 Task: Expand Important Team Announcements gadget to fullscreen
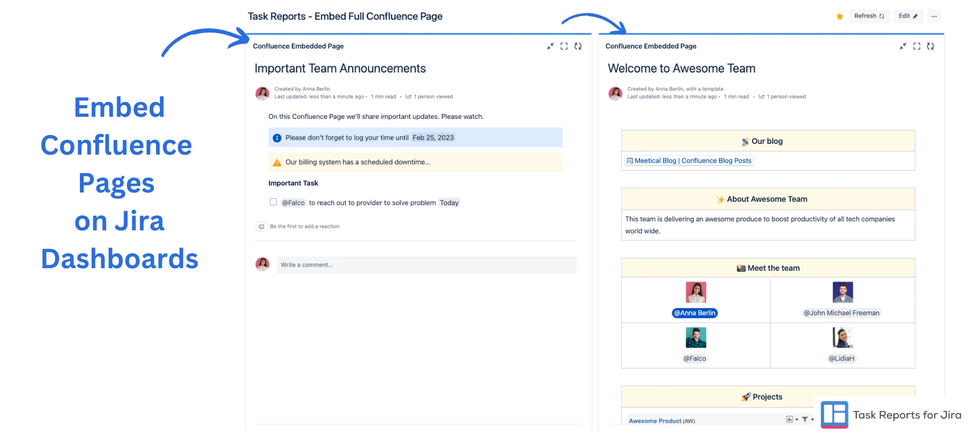click(564, 46)
